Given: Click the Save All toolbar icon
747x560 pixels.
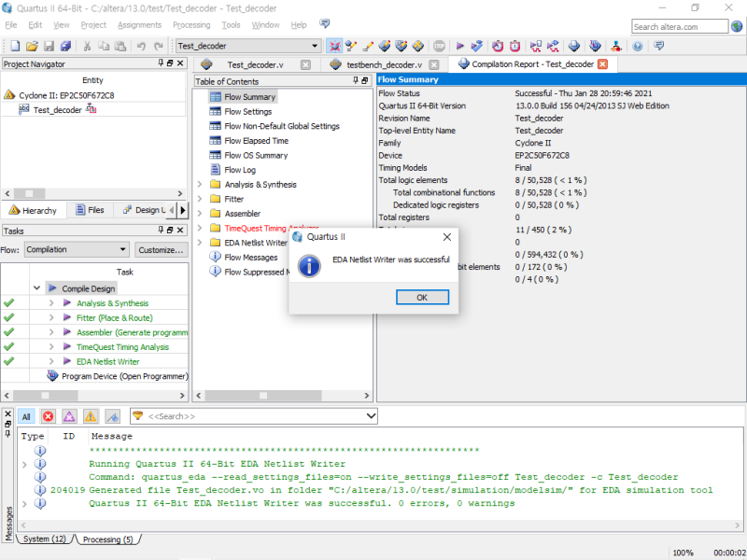Looking at the screenshot, I should click(x=65, y=45).
